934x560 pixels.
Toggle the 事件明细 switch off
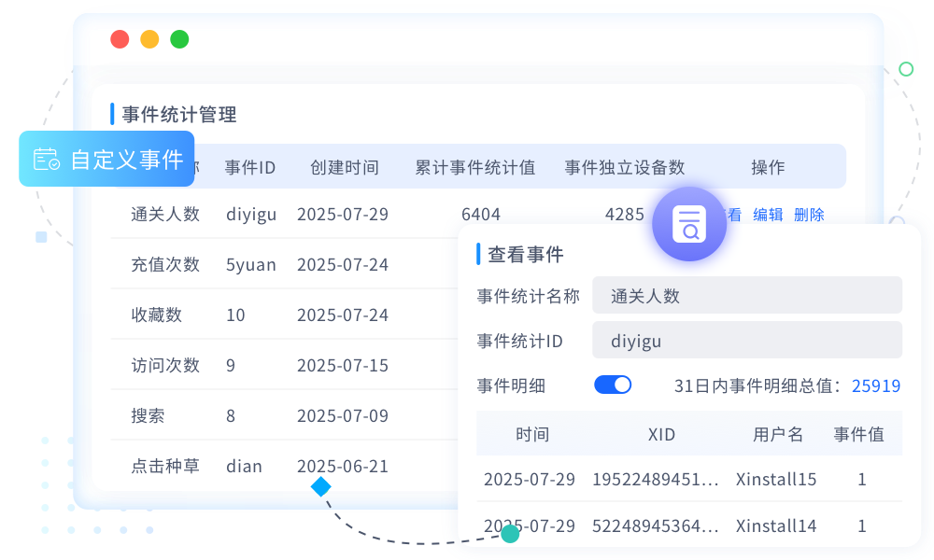click(x=613, y=385)
